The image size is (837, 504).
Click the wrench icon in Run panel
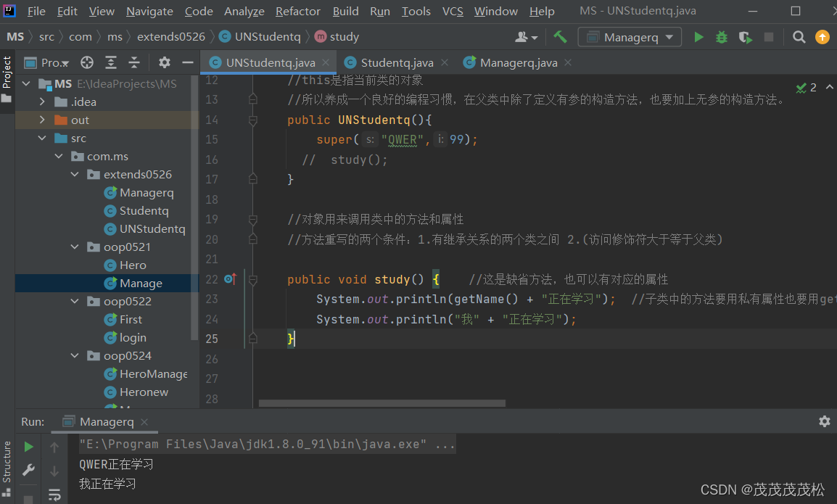(29, 471)
